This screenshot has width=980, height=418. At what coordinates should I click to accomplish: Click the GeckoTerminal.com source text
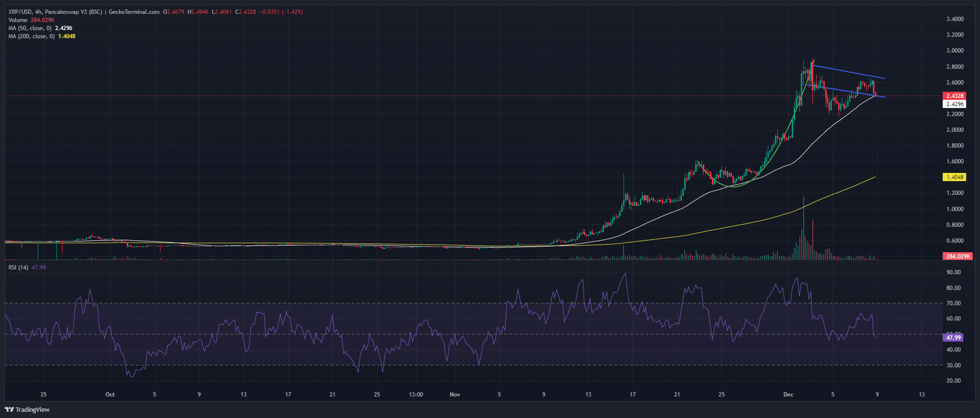pos(134,12)
